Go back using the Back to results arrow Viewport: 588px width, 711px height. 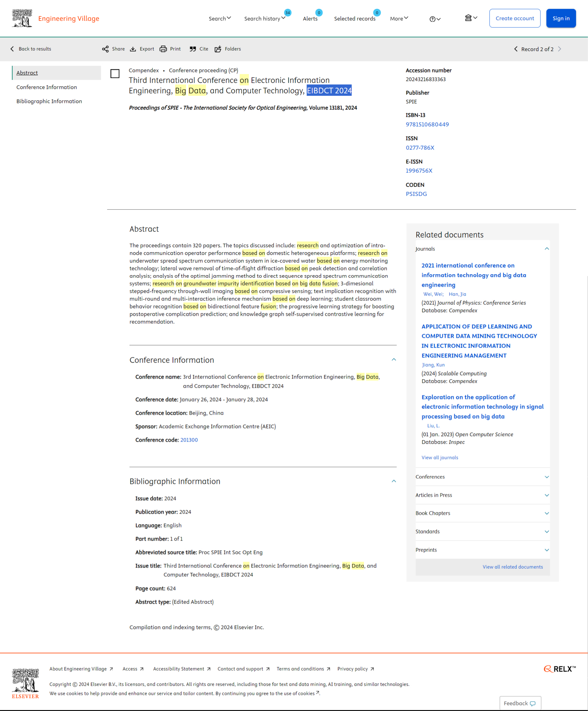[12, 49]
